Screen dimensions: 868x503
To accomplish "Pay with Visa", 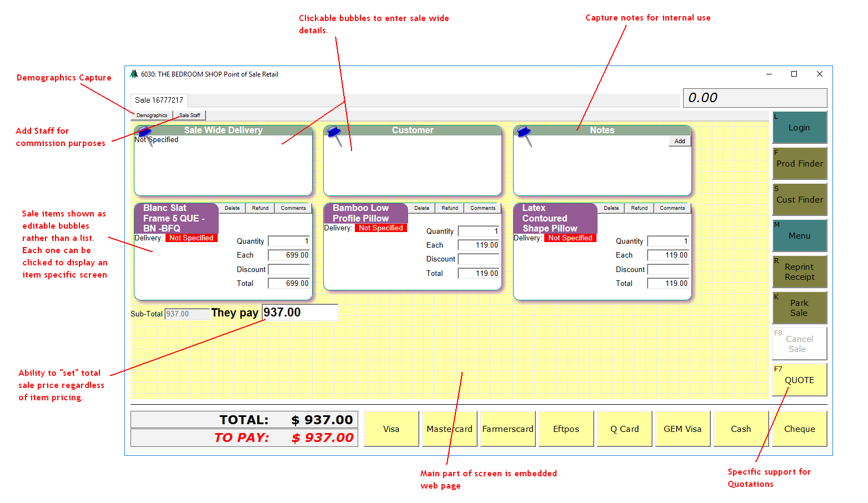I will pos(391,429).
